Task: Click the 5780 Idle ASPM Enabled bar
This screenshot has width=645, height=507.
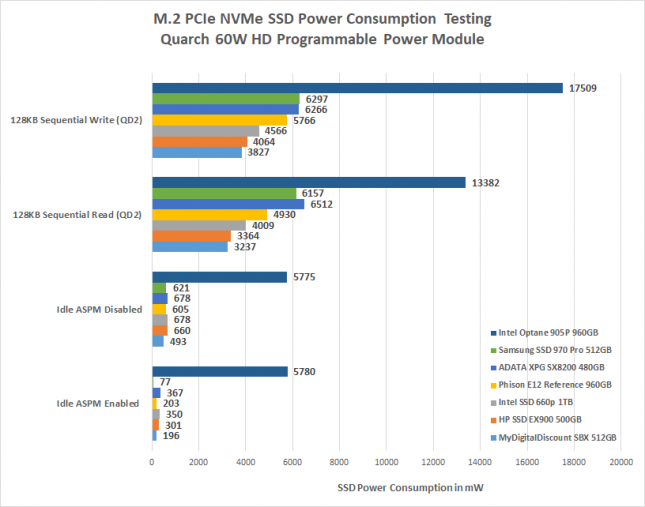Action: tap(220, 372)
